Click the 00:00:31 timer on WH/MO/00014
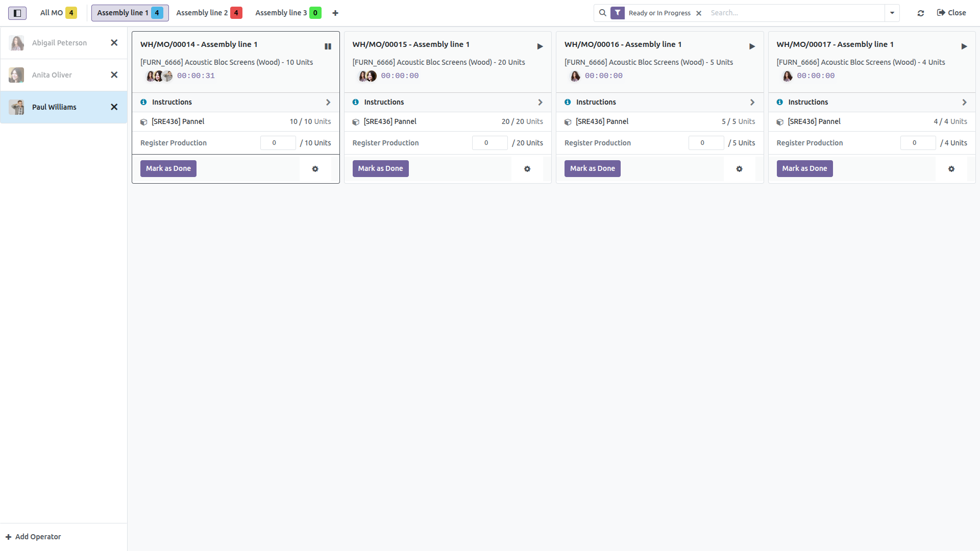The image size is (980, 551). pyautogui.click(x=196, y=76)
